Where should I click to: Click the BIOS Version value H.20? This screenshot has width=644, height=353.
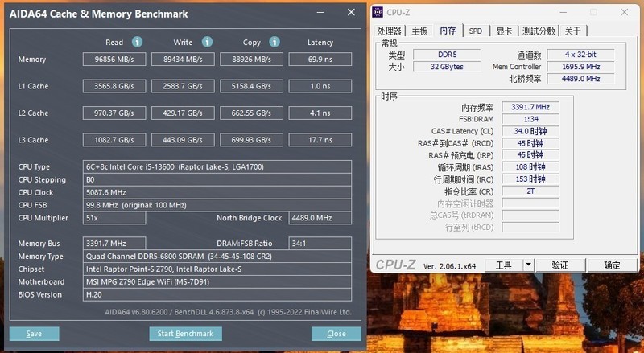[x=217, y=294]
